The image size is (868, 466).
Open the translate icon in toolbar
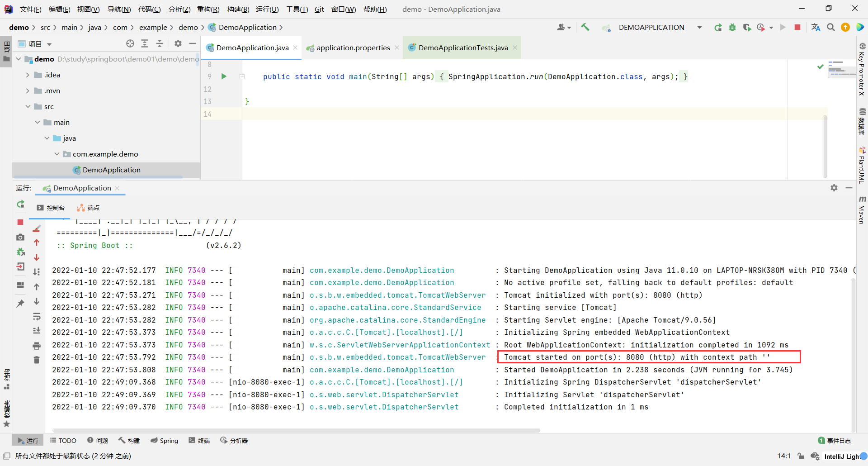pyautogui.click(x=816, y=28)
